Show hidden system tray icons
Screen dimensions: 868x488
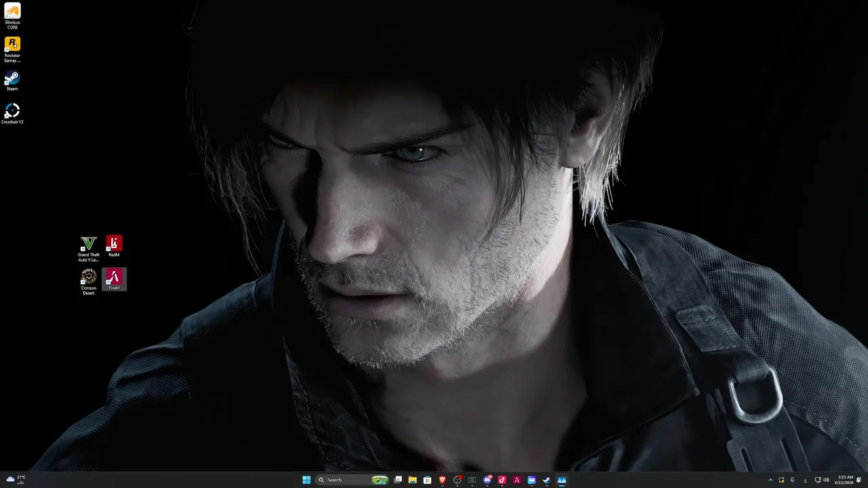770,480
